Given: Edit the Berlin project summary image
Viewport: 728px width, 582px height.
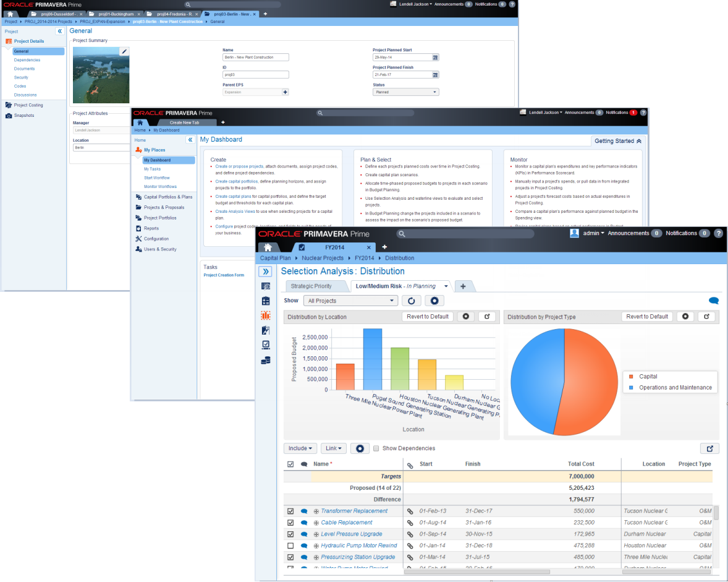Looking at the screenshot, I should pyautogui.click(x=124, y=51).
